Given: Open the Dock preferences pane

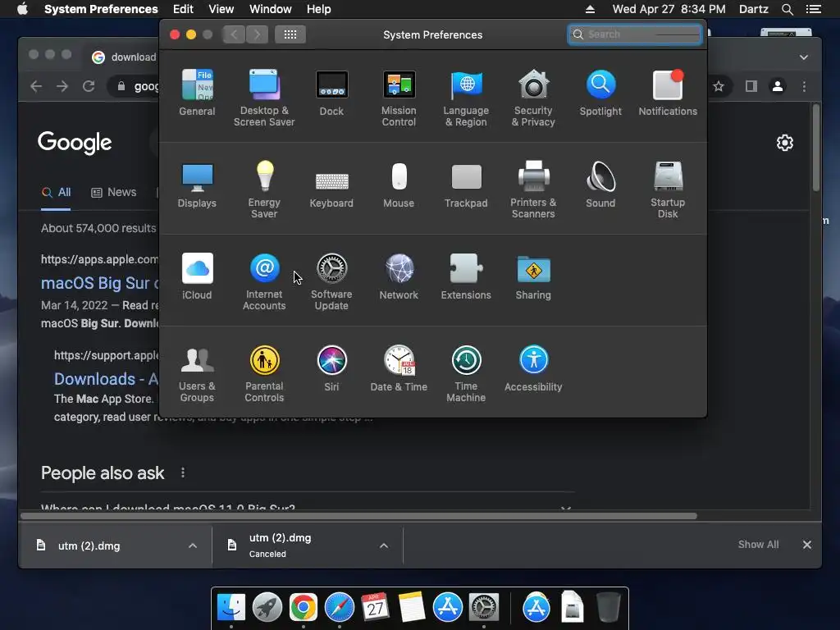Looking at the screenshot, I should 331,93.
